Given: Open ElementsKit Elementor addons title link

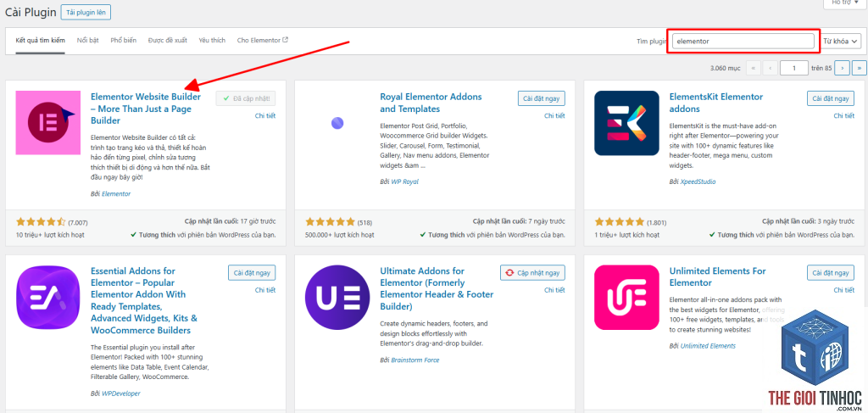Looking at the screenshot, I should click(x=715, y=103).
